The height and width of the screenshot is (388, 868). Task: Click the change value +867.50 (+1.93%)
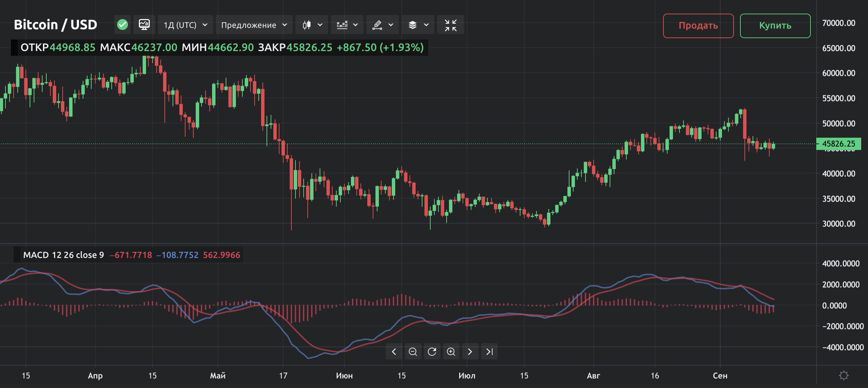coord(380,47)
